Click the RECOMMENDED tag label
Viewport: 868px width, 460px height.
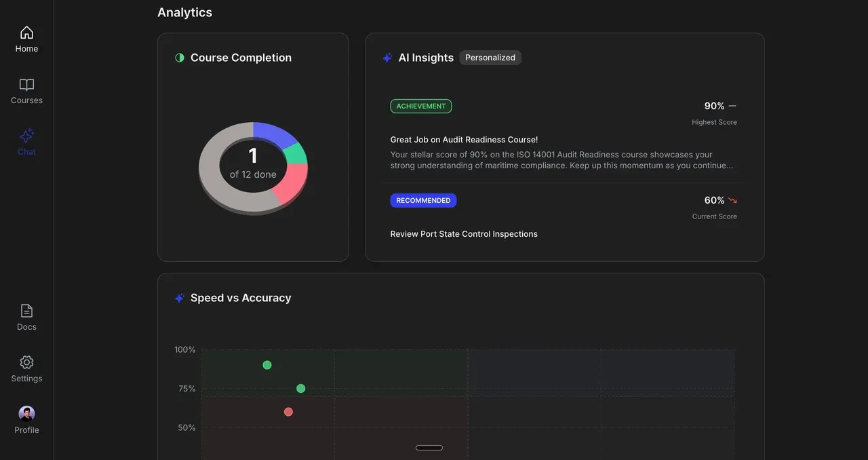[x=423, y=201]
